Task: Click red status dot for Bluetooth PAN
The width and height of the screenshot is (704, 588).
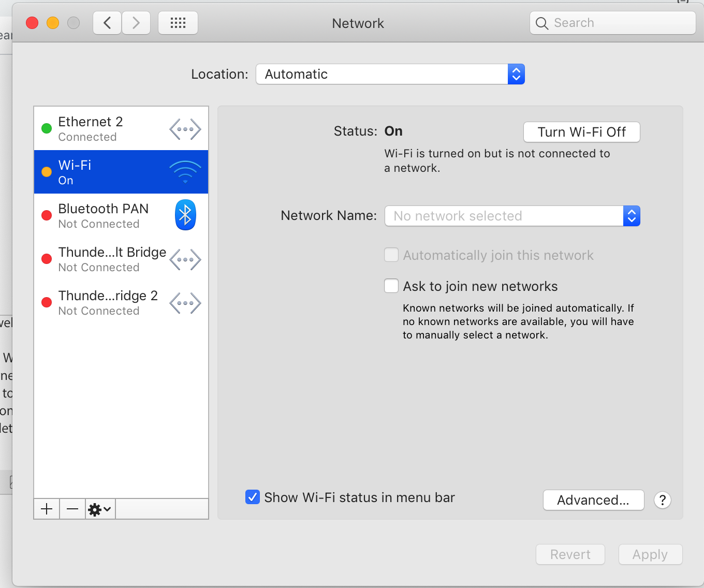Action: click(x=47, y=215)
